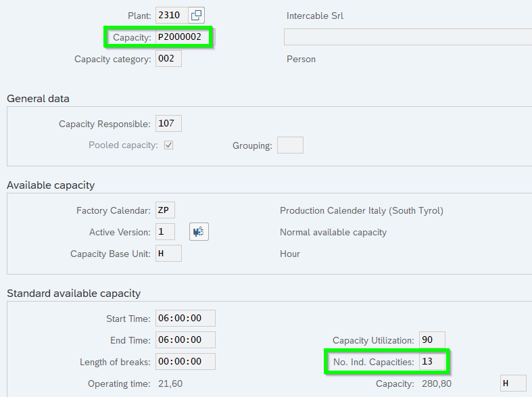Select the Start Time field
Viewport: 532px width, 397px height.
click(x=185, y=319)
